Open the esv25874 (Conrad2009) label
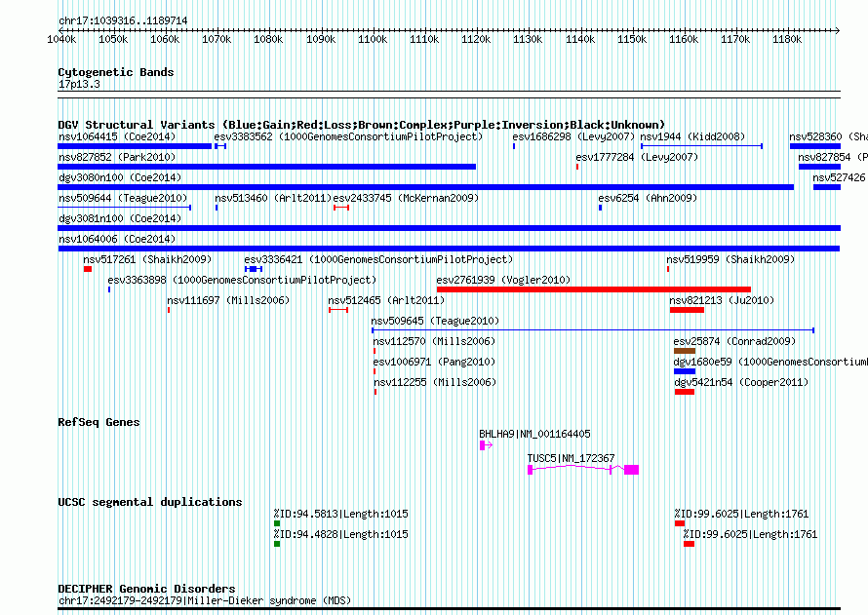 [x=734, y=341]
